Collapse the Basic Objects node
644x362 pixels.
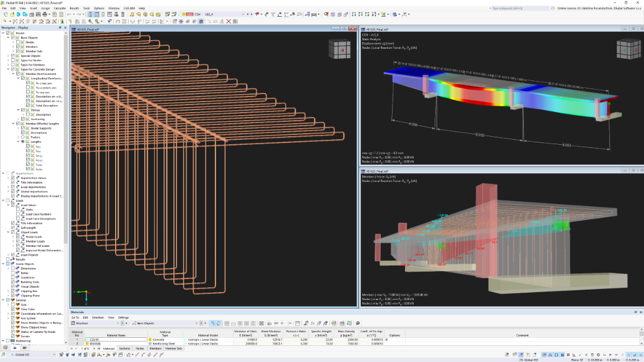coord(8,38)
